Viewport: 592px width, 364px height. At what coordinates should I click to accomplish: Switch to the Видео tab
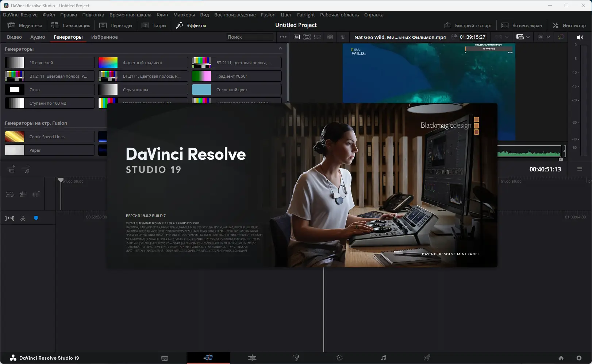coord(14,37)
